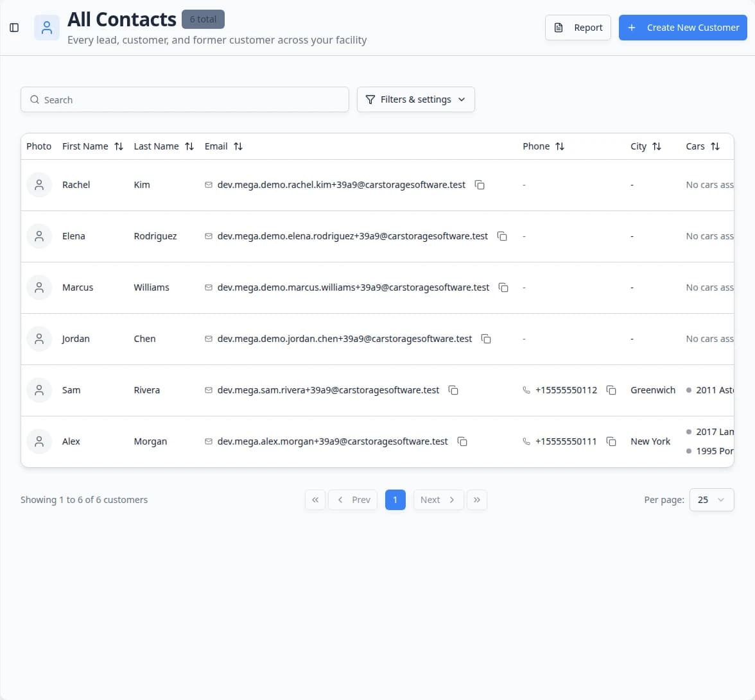Click first name Rachel
The height and width of the screenshot is (700, 755).
click(76, 185)
